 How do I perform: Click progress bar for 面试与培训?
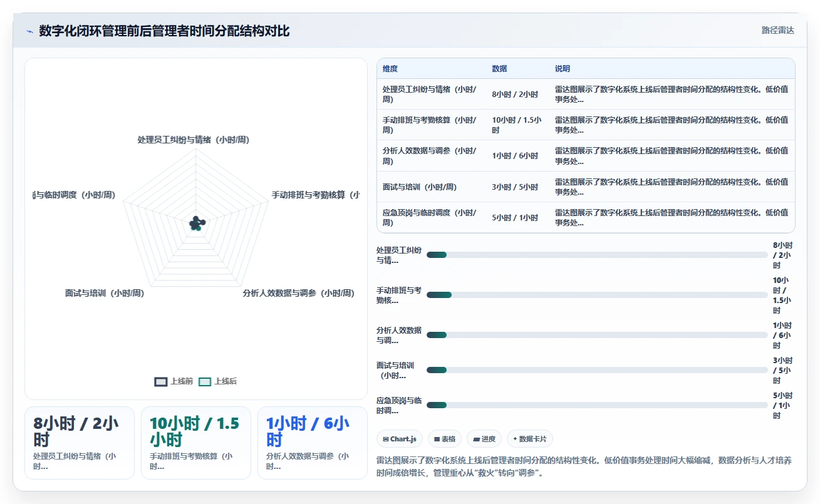tap(597, 370)
